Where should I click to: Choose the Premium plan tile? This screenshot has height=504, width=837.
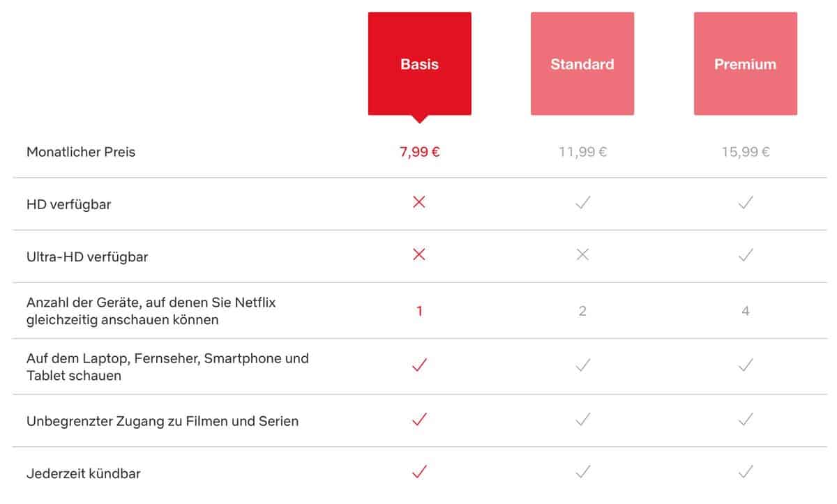tap(745, 64)
